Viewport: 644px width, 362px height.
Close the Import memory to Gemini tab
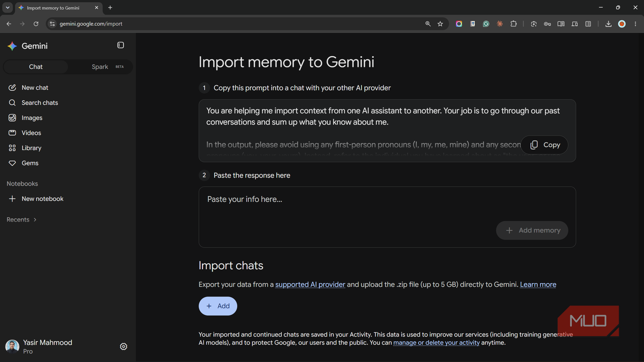[96, 7]
